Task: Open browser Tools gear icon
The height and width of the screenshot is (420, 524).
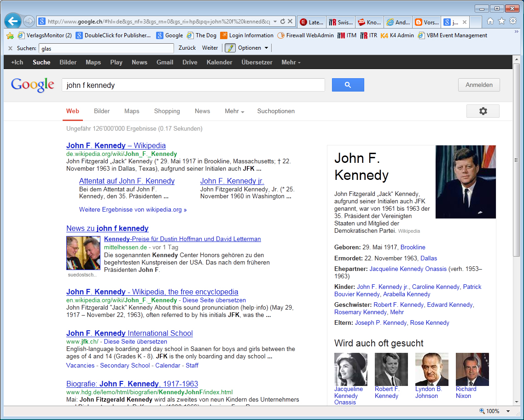Action: tap(513, 21)
